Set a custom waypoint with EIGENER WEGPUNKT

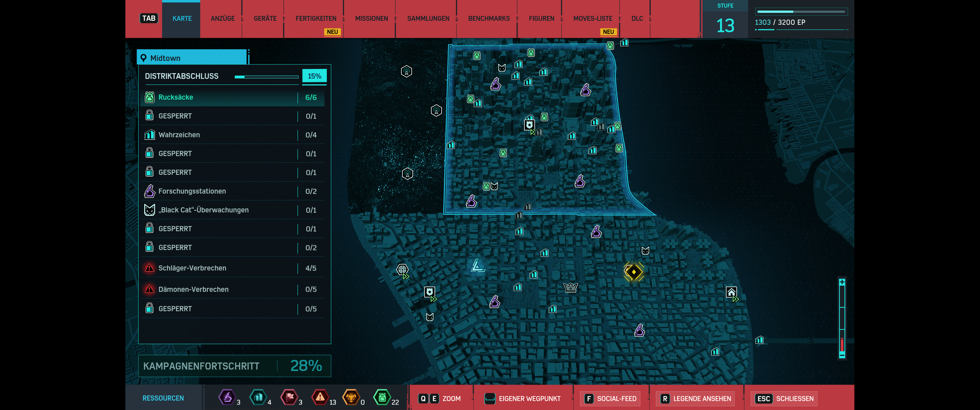[x=522, y=398]
